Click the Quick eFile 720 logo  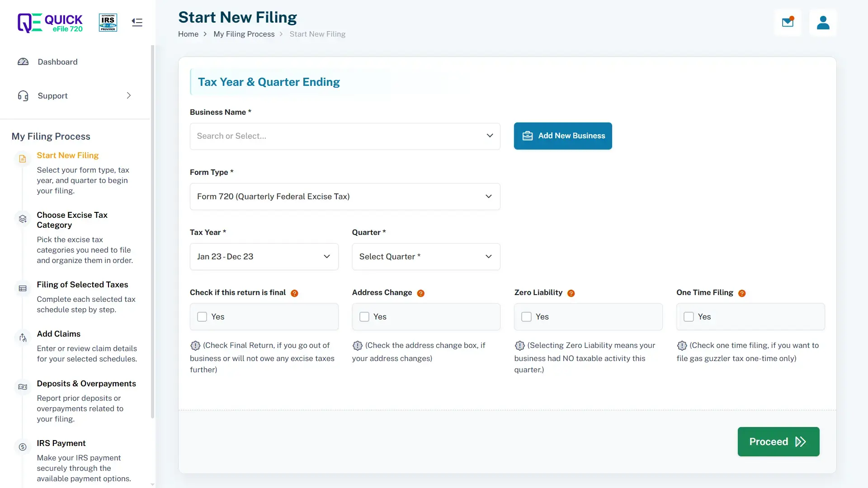[x=50, y=23]
